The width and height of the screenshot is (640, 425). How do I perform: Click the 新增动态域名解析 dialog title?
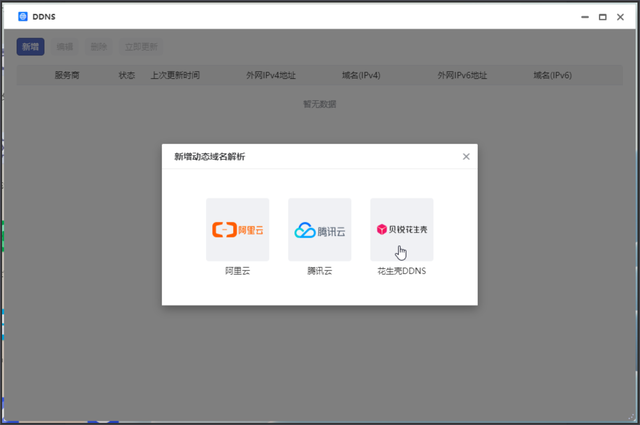210,156
